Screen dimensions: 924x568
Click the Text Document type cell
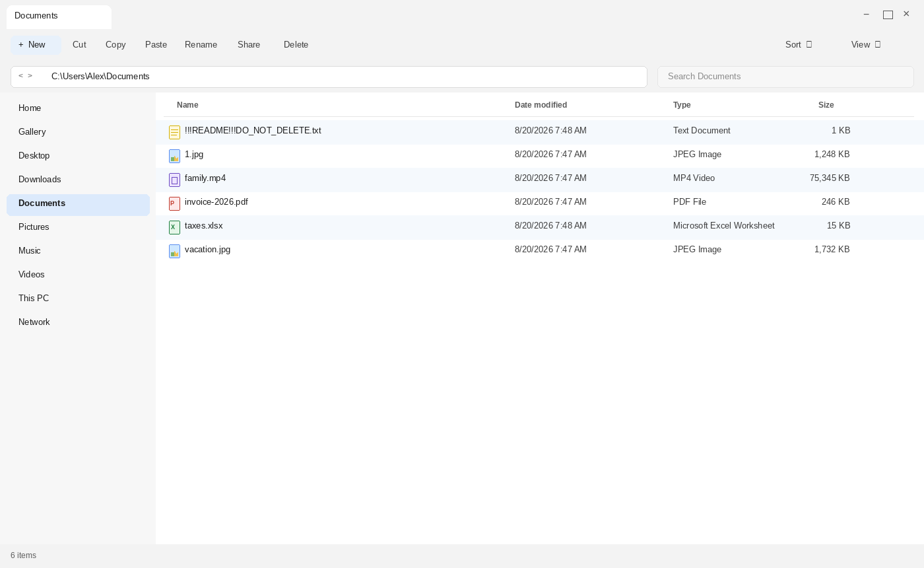[x=702, y=131]
